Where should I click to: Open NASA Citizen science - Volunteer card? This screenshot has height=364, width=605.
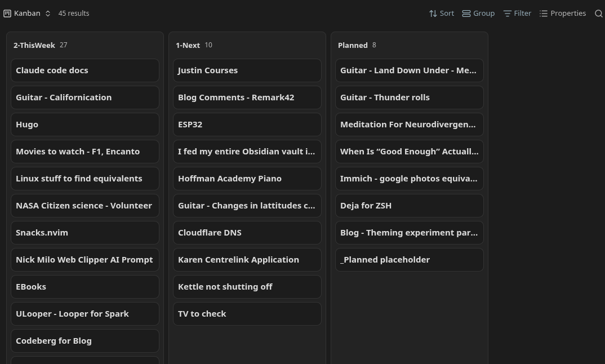85,205
